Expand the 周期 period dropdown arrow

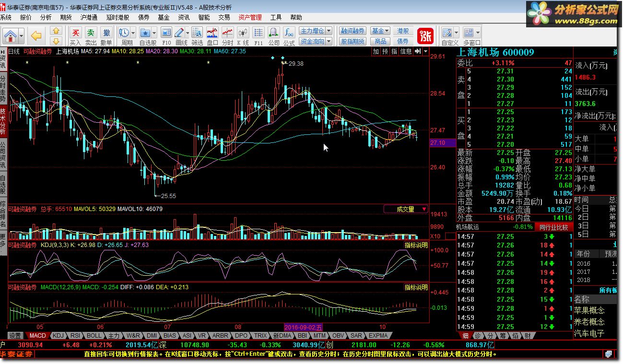[x=132, y=33]
